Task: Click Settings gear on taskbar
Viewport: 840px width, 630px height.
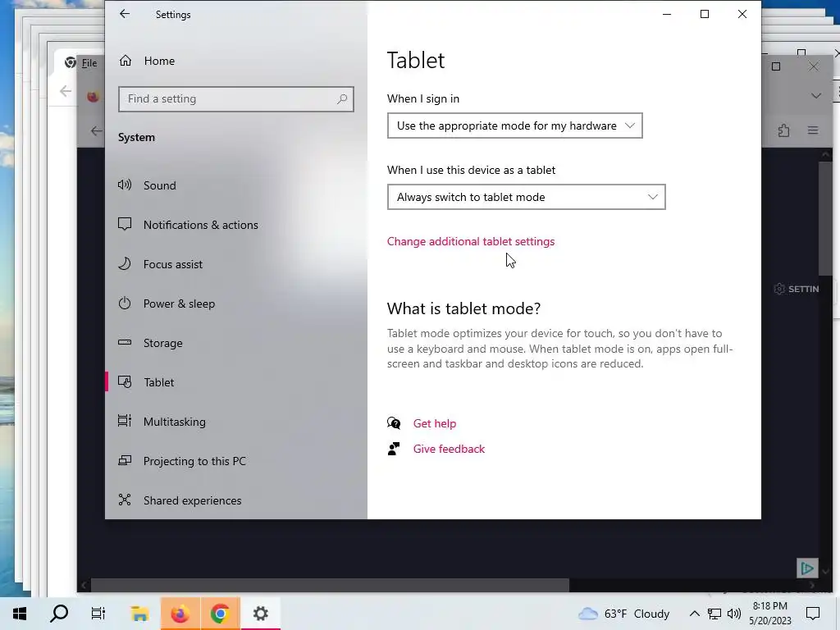Action: point(260,614)
